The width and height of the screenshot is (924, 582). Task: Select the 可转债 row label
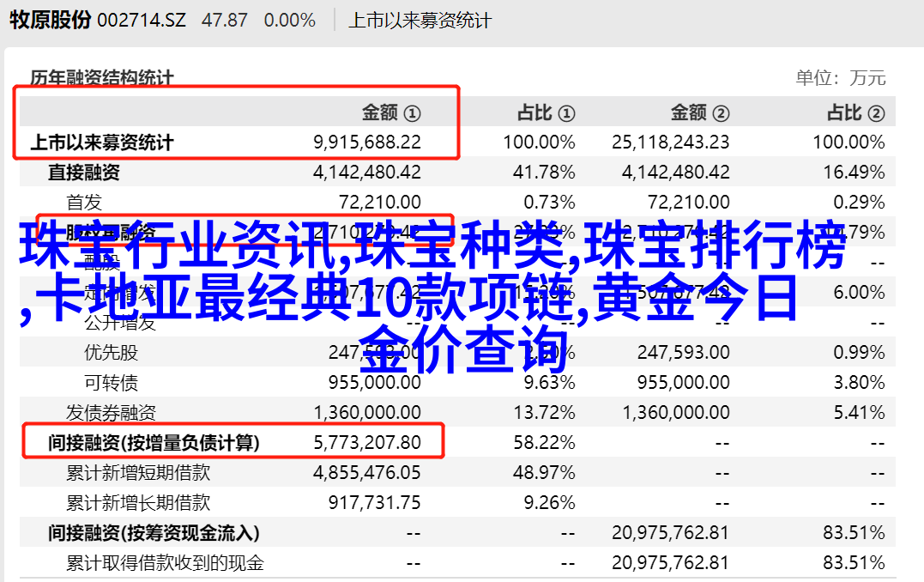click(111, 383)
